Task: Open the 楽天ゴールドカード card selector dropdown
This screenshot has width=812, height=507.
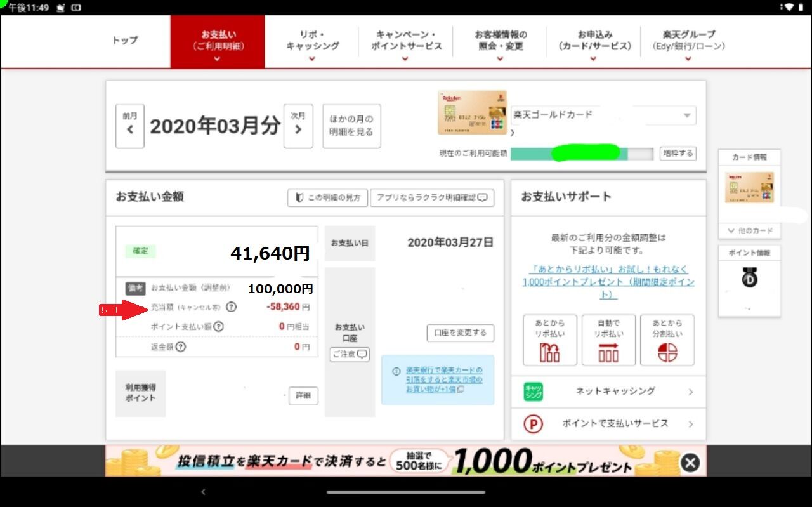Action: (x=603, y=115)
